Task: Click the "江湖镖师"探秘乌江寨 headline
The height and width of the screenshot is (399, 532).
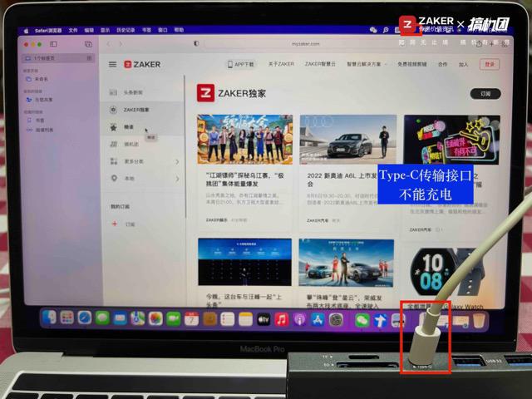Action: pos(244,180)
